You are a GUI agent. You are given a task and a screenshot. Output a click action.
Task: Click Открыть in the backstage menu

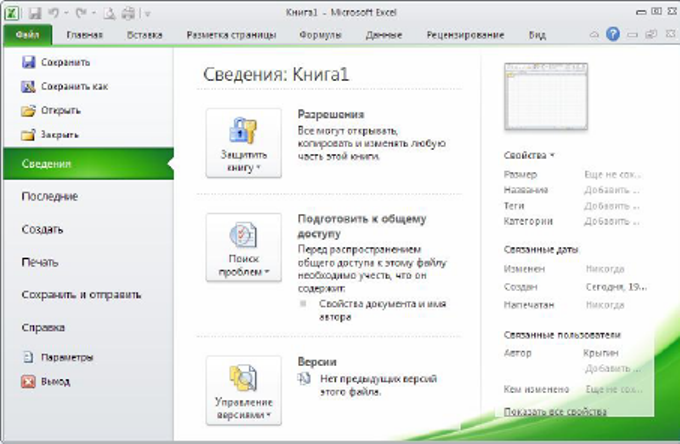[51, 111]
